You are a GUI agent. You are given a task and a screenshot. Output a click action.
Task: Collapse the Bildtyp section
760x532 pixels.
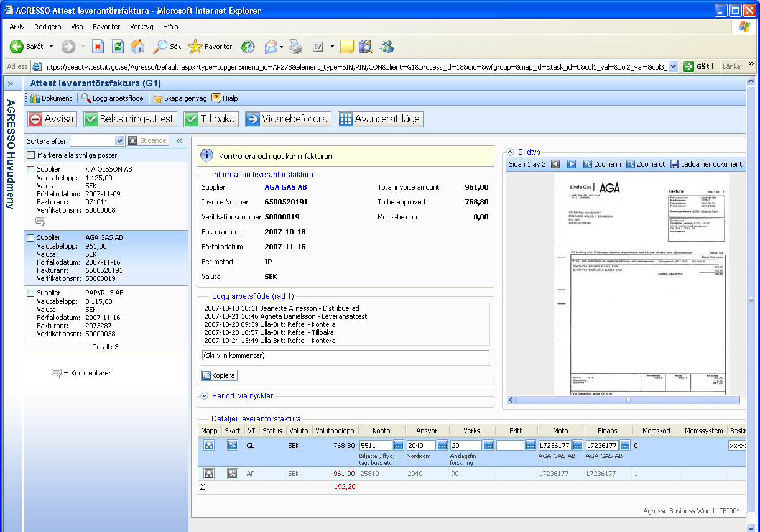[x=511, y=152]
